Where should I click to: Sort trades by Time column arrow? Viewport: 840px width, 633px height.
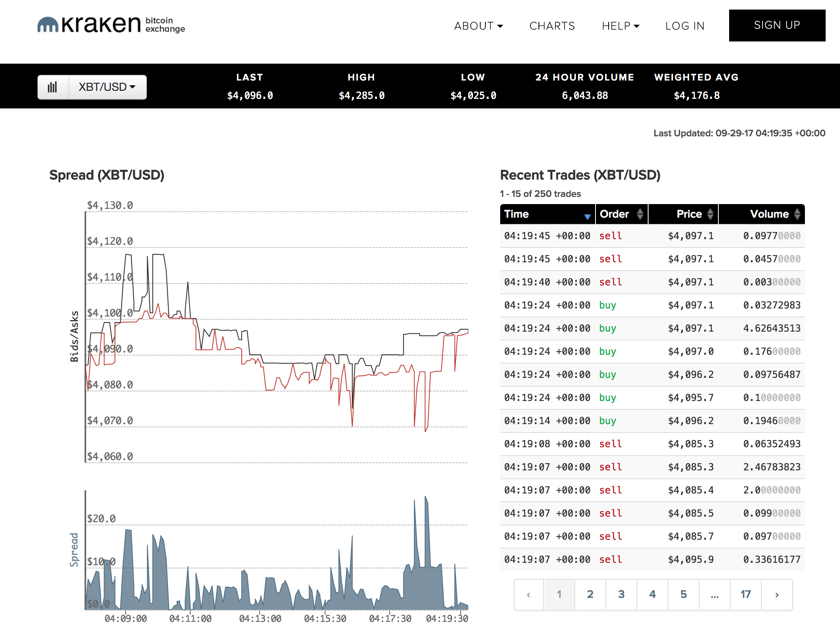[587, 216]
